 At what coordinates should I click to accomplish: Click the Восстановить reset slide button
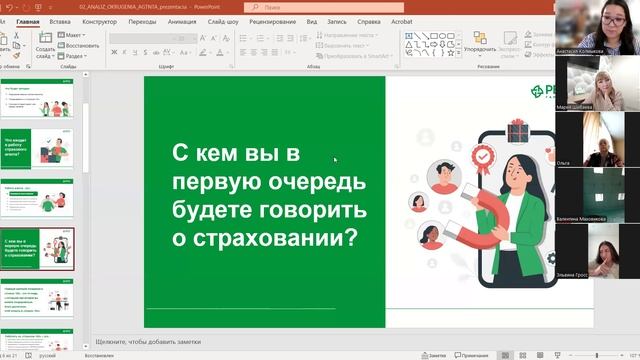point(78,45)
